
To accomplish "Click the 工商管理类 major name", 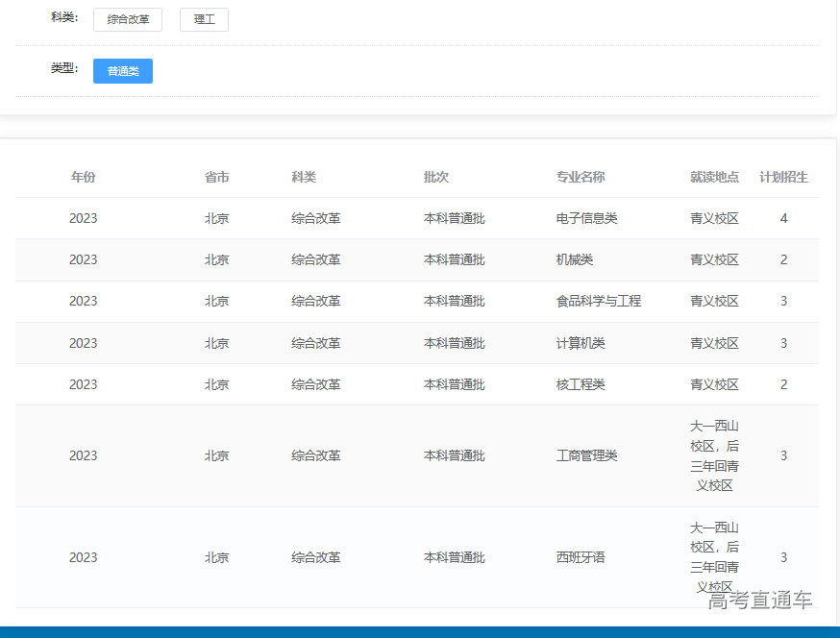I will [x=586, y=455].
